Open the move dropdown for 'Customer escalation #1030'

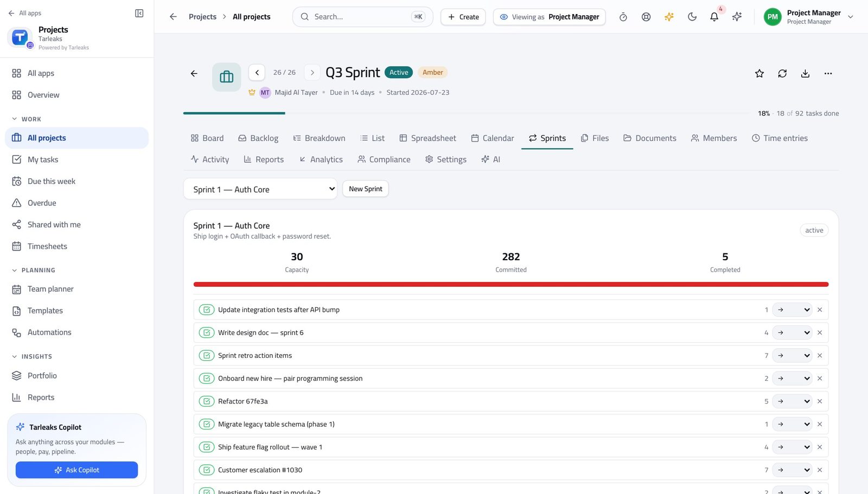point(792,470)
